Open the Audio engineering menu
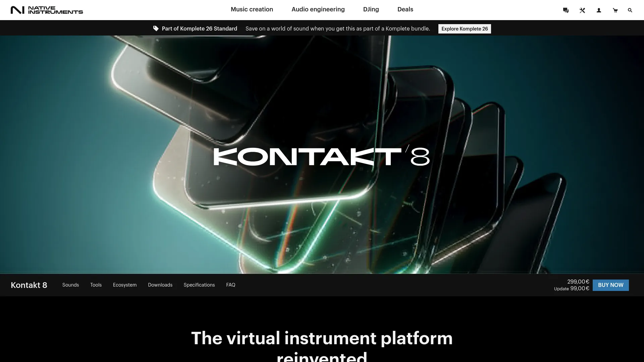The image size is (644, 362). tap(318, 9)
